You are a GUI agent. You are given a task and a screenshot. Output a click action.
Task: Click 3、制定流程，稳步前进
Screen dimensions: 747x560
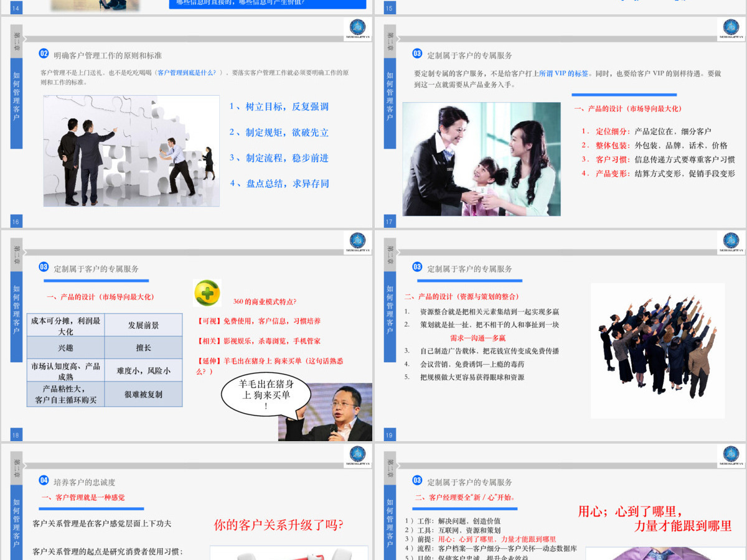point(279,158)
